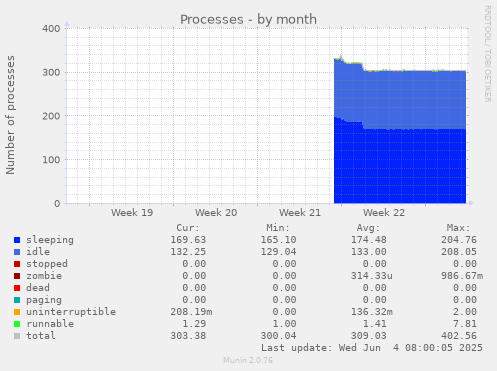Click sleeping min value 165.10
The image size is (497, 371).
pos(278,240)
